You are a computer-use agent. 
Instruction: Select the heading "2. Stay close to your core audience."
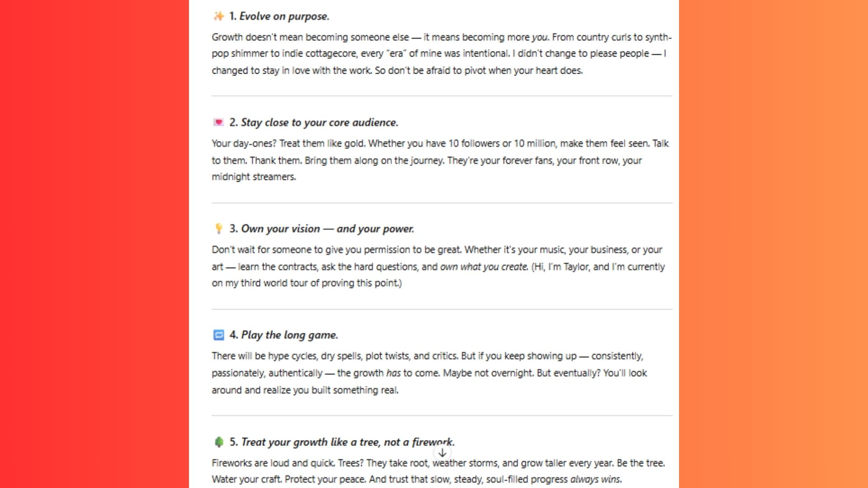point(314,122)
